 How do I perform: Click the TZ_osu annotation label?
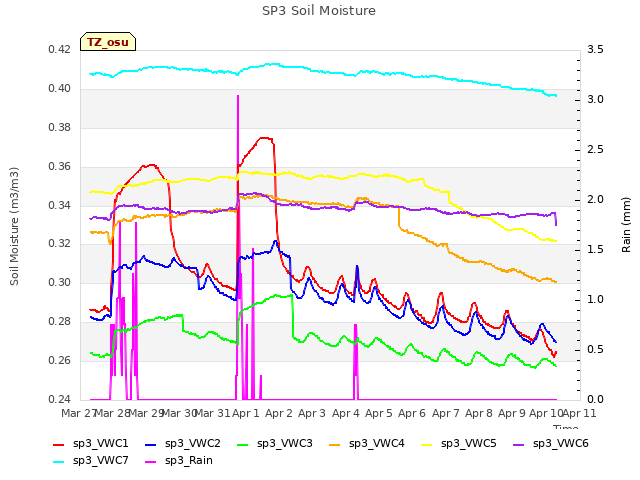pos(108,42)
